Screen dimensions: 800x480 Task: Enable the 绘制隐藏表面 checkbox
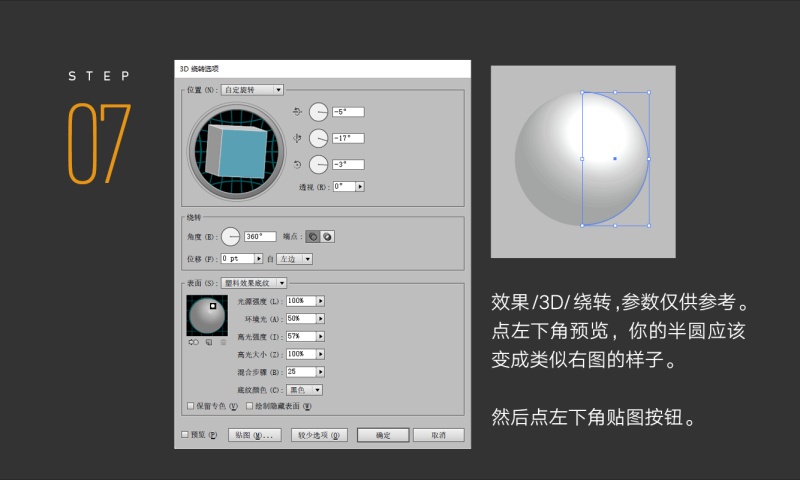click(249, 406)
